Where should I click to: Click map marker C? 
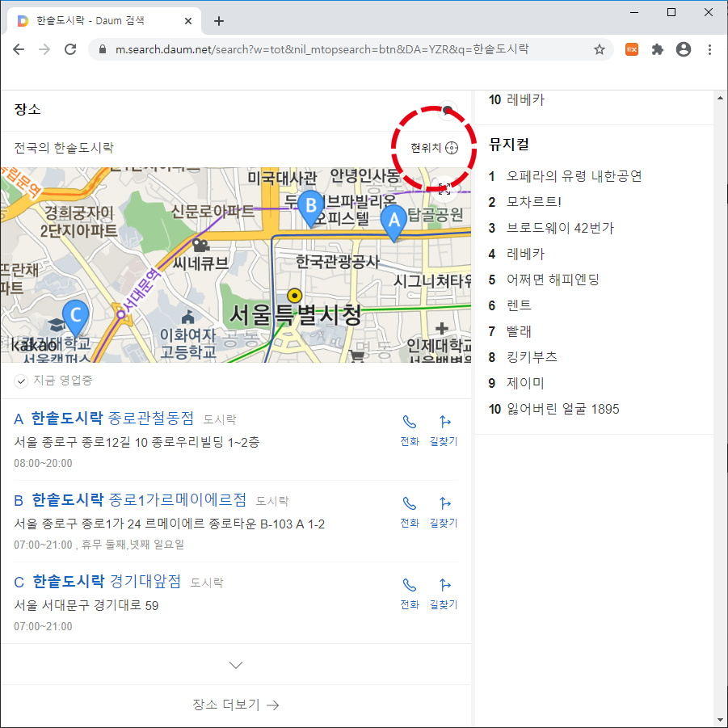tap(75, 318)
